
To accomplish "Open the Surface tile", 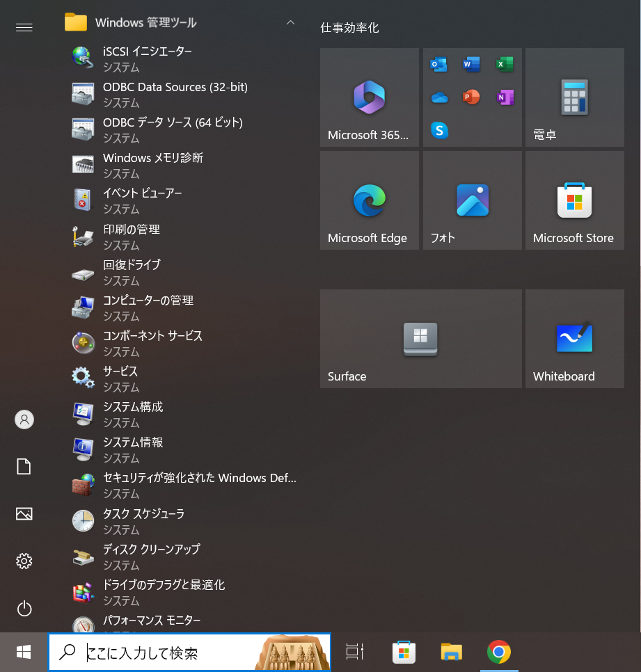I will coord(420,339).
